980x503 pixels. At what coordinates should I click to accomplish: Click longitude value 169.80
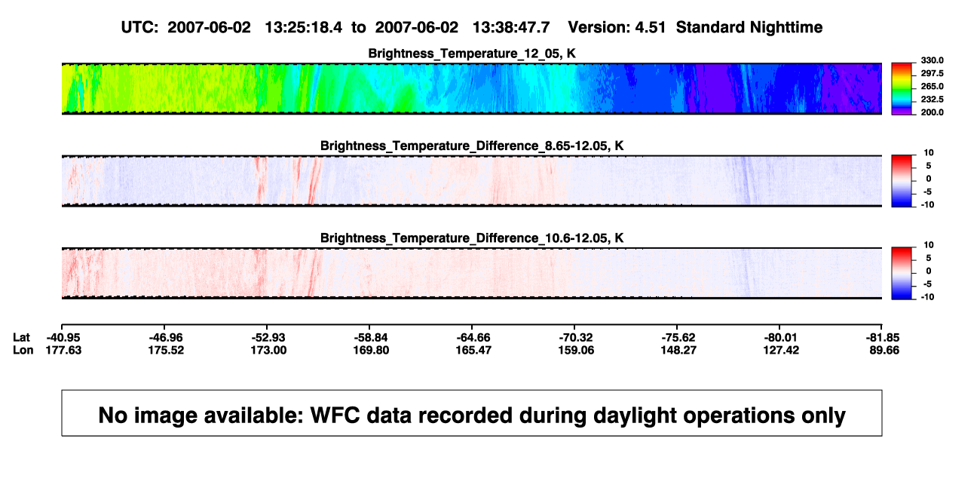369,350
